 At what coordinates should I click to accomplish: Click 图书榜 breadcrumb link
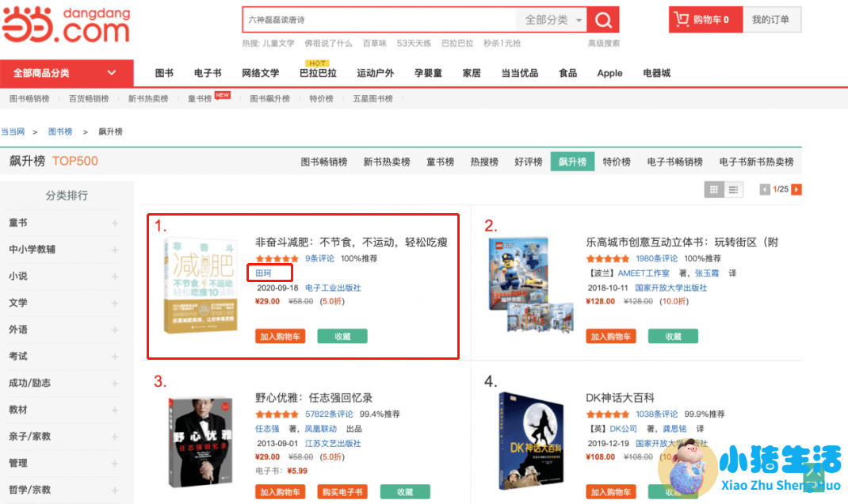point(60,132)
